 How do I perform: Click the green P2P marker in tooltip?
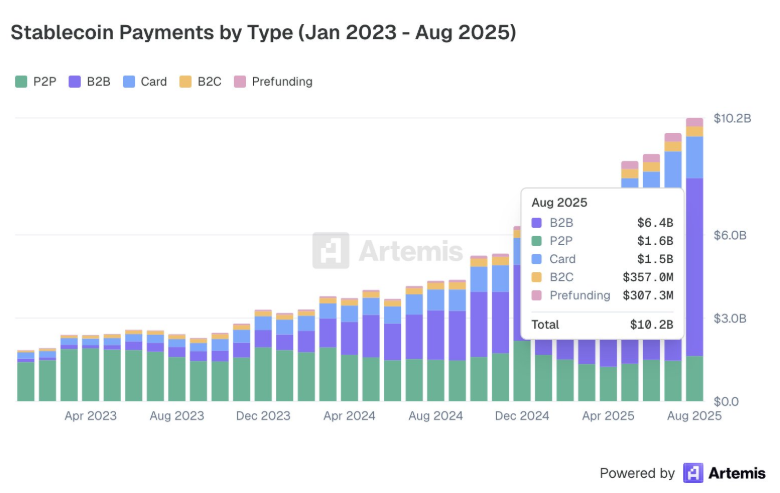pyautogui.click(x=537, y=241)
